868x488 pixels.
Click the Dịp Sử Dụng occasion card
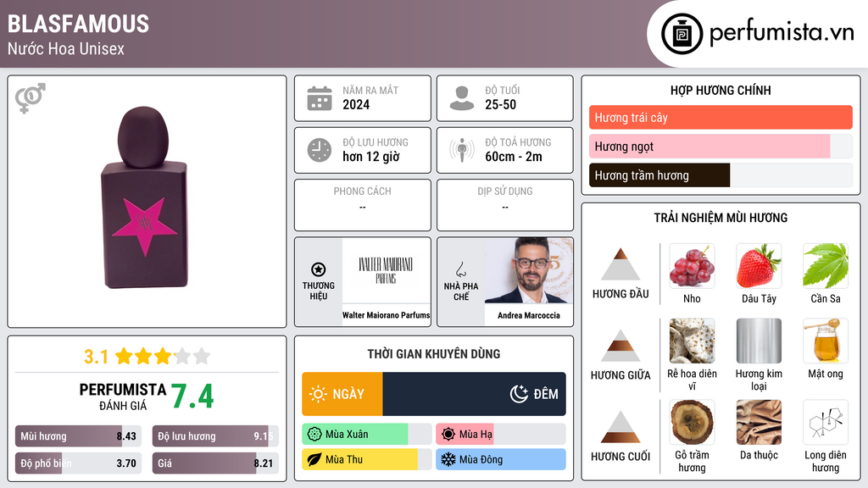point(505,205)
